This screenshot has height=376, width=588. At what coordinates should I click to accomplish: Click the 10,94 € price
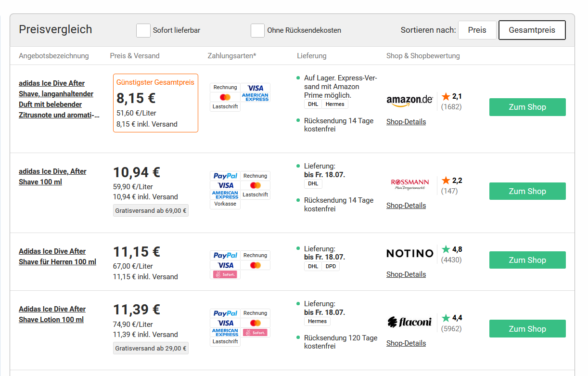pos(137,172)
